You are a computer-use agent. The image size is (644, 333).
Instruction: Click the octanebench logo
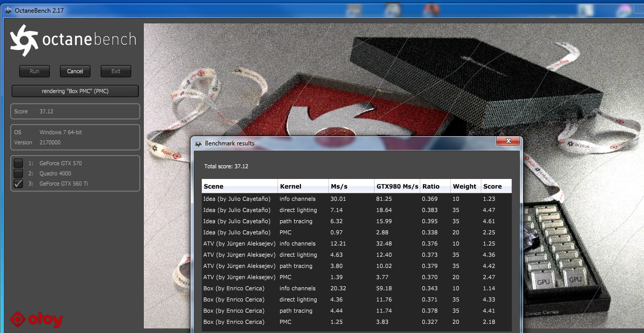point(73,40)
